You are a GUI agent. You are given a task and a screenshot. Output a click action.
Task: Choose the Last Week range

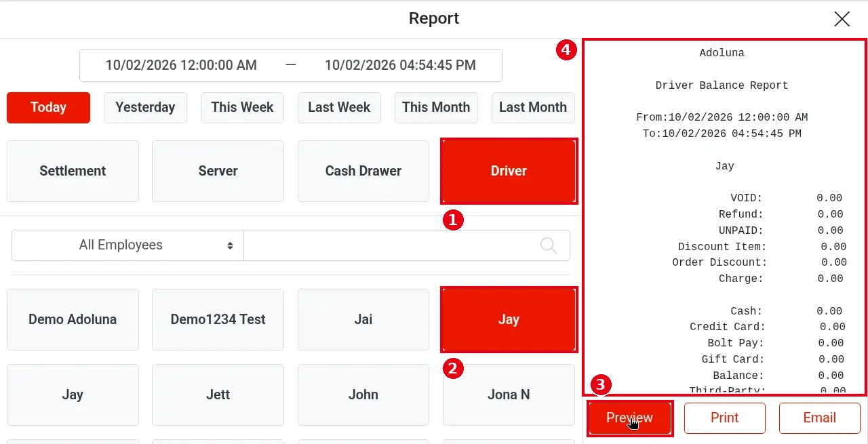339,107
